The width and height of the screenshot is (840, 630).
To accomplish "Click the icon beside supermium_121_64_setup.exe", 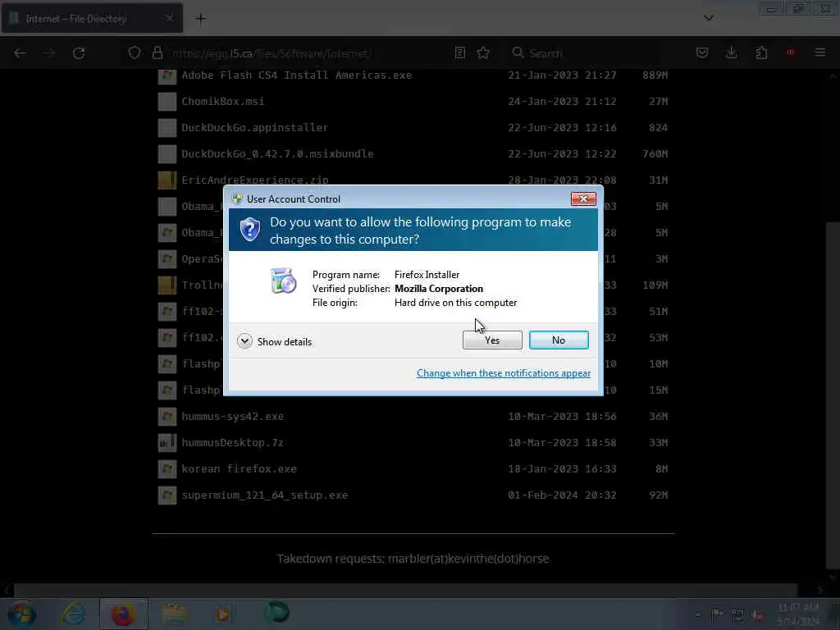I will click(167, 495).
